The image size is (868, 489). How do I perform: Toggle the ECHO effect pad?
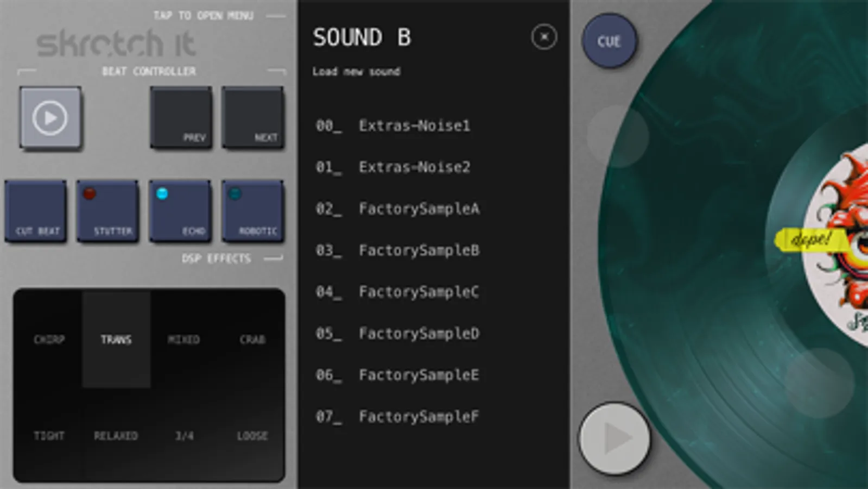pyautogui.click(x=180, y=211)
